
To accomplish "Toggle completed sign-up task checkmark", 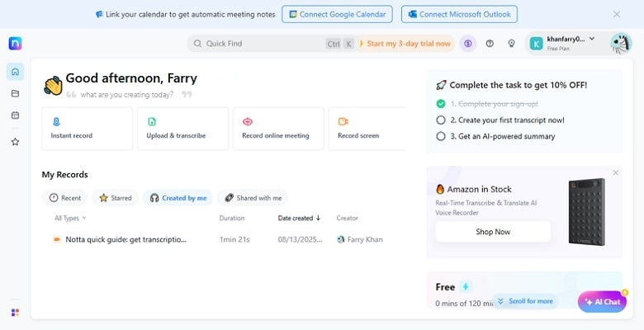I will 441,104.
